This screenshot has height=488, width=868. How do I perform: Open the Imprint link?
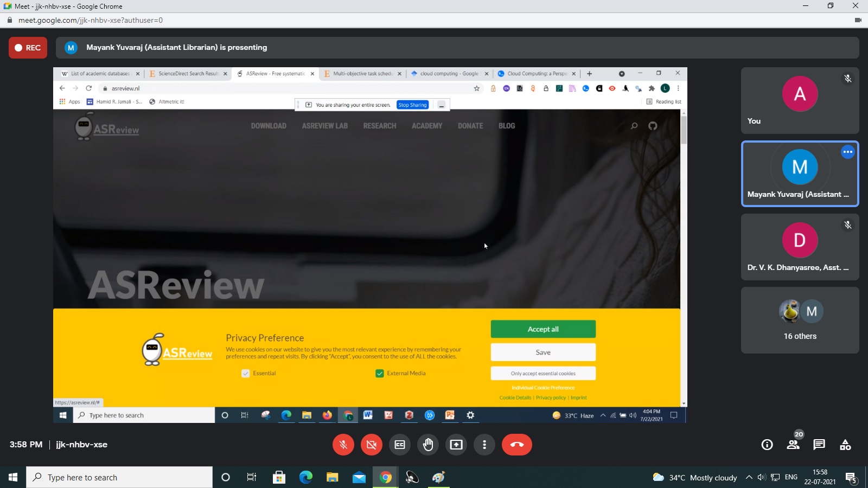(x=579, y=397)
